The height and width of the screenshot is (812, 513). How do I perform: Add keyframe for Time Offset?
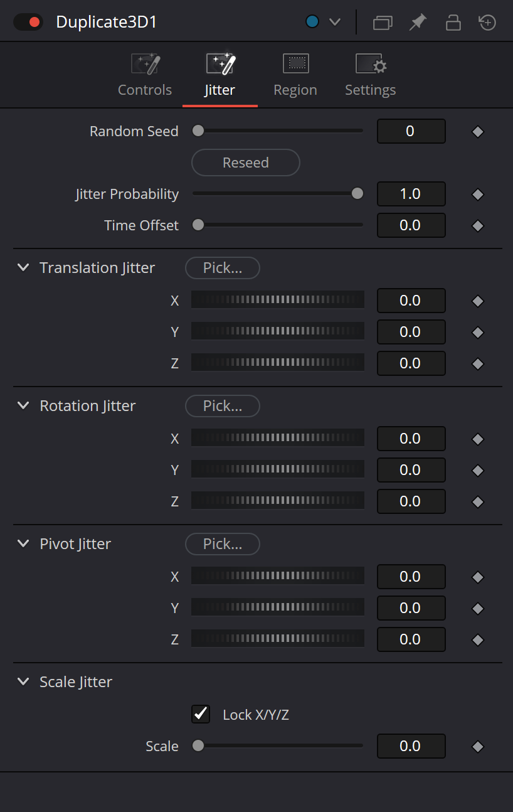coord(478,226)
